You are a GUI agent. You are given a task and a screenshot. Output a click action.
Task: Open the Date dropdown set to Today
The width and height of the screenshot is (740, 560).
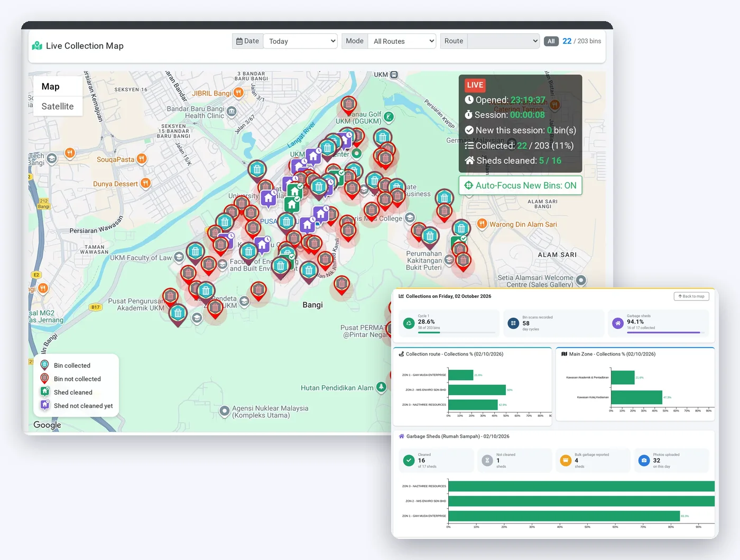pyautogui.click(x=300, y=41)
